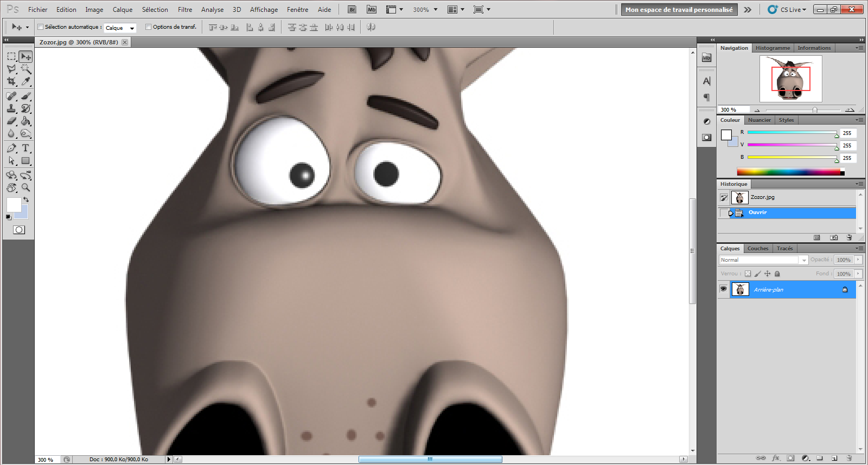Toggle Quick Mask mode icon

(18, 230)
